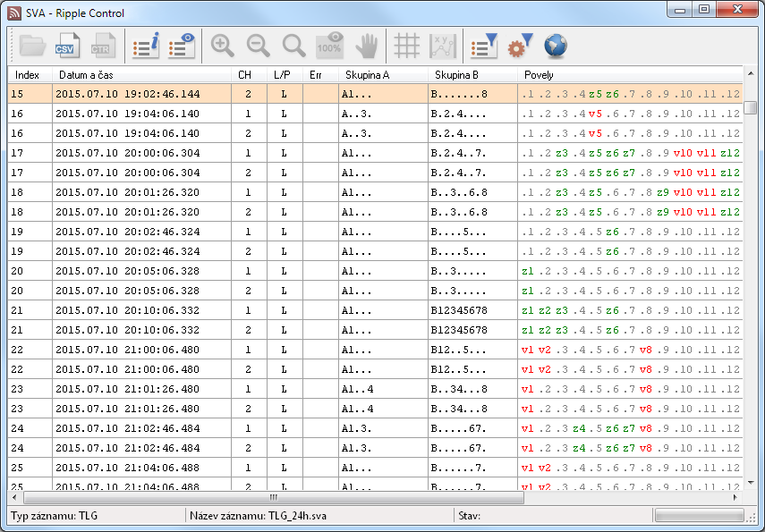
Task: Toggle the hand pan tool
Action: (x=366, y=46)
